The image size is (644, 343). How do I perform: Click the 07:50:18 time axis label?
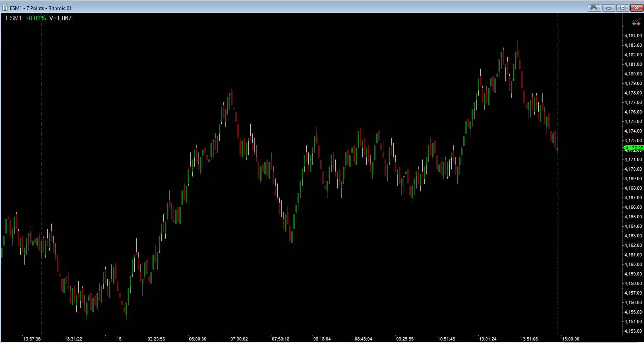[x=281, y=339]
